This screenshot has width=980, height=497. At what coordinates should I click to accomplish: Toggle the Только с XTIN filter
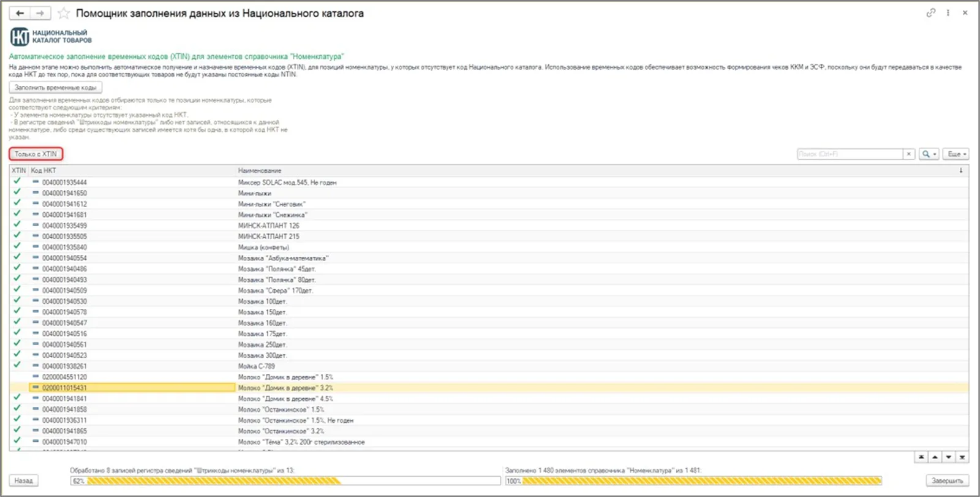click(x=36, y=154)
